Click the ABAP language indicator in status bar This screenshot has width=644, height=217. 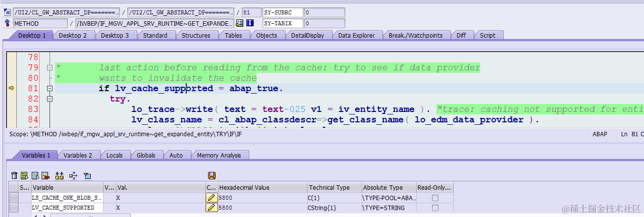(x=600, y=134)
